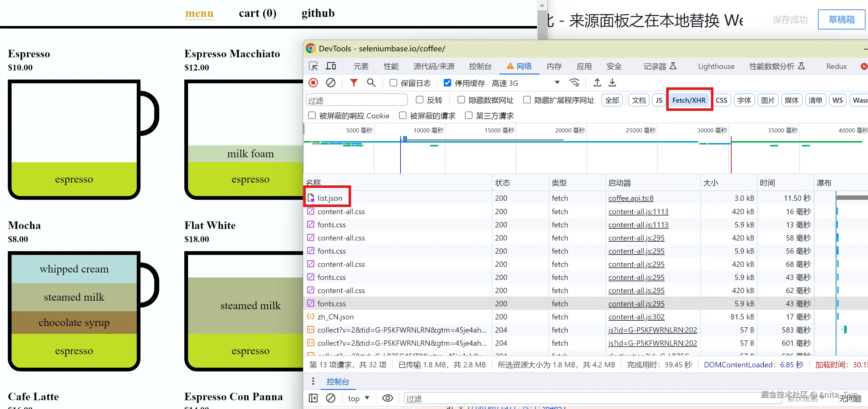Image resolution: width=868 pixels, height=409 pixels.
Task: Click the Chrome logo in DevTools title
Action: pos(310,48)
